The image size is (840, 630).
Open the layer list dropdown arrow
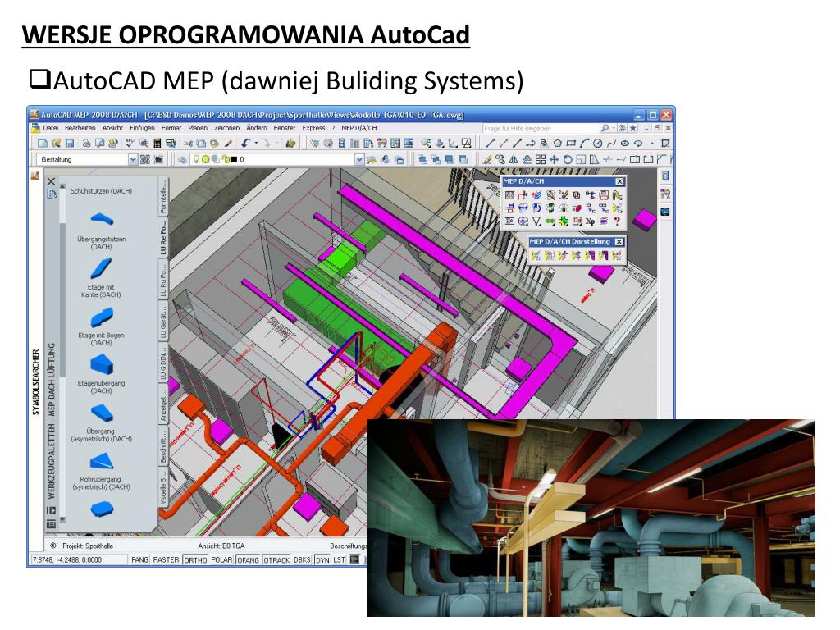(x=359, y=160)
